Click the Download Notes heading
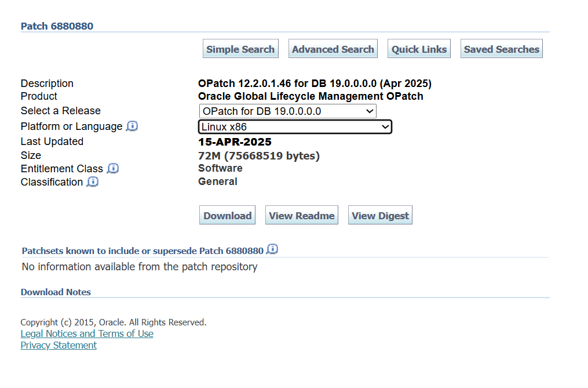The height and width of the screenshot is (388, 588). [56, 292]
